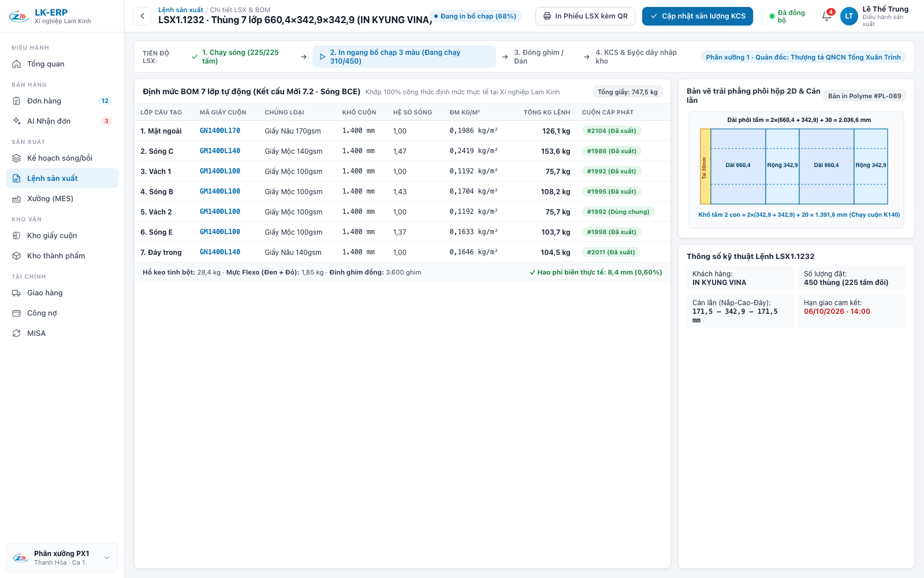This screenshot has height=578, width=924.
Task: Click the AI Nhận đơn sparkle icon
Action: [x=17, y=121]
